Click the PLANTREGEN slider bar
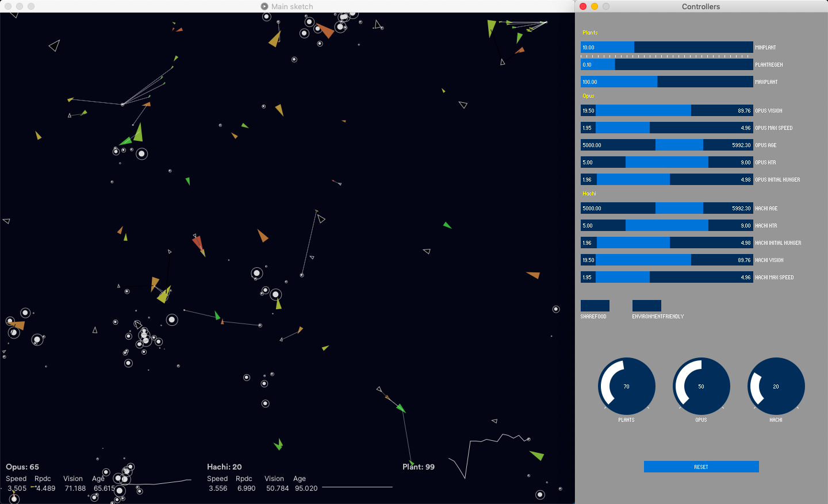 click(x=666, y=64)
